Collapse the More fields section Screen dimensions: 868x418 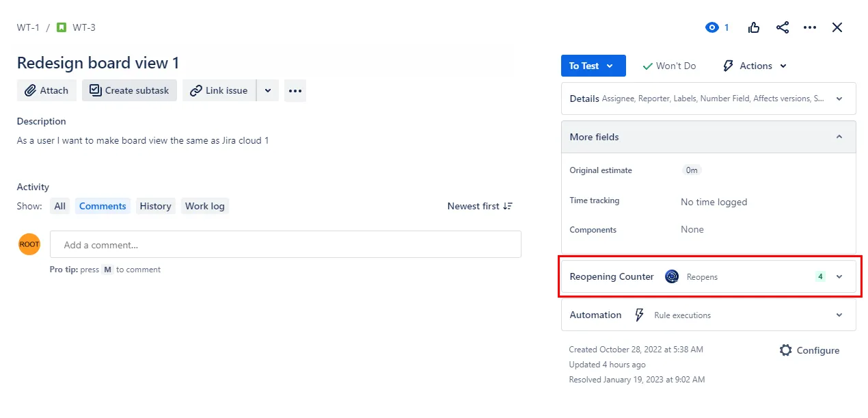[709, 137]
